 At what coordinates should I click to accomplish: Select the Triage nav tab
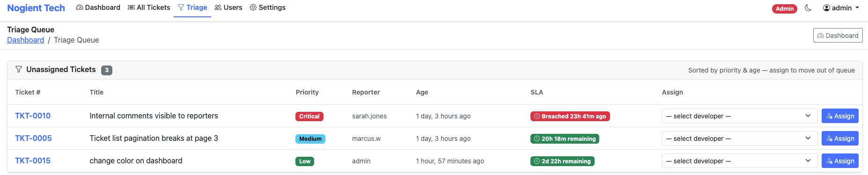point(192,7)
